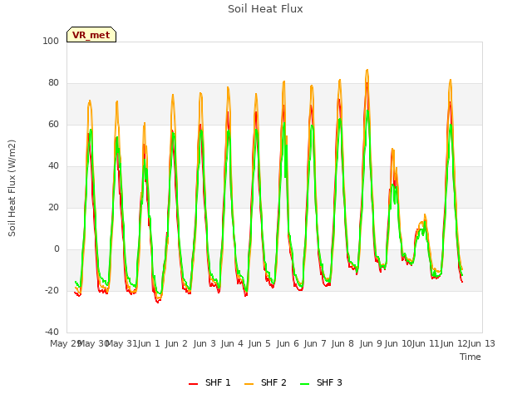Click the May 31 x-axis label

coord(121,343)
